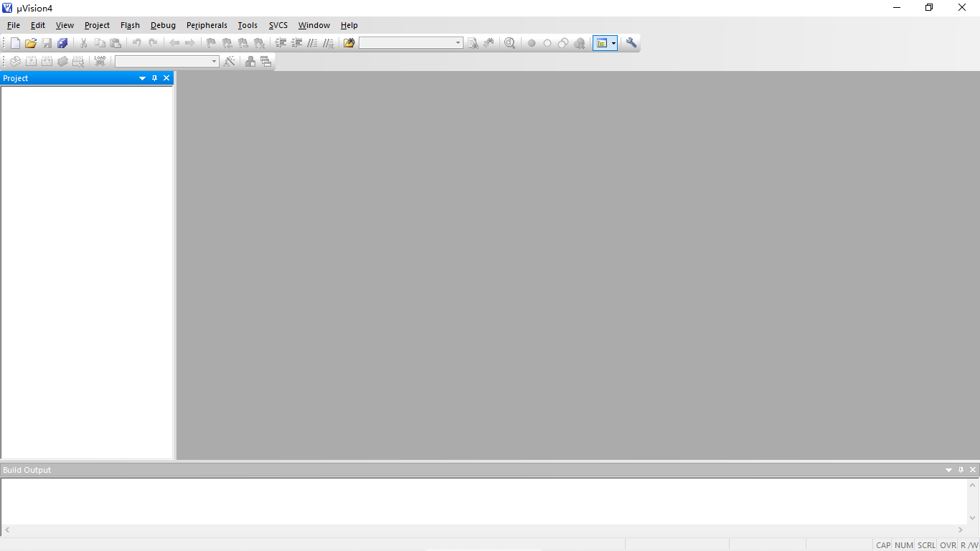Click the File Extensions and Books icon

click(x=250, y=62)
